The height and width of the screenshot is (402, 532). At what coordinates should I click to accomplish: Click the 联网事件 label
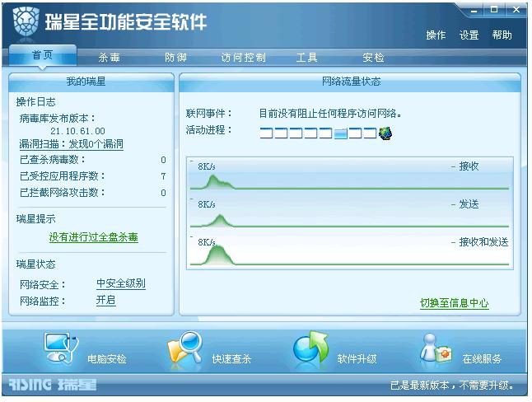[208, 113]
